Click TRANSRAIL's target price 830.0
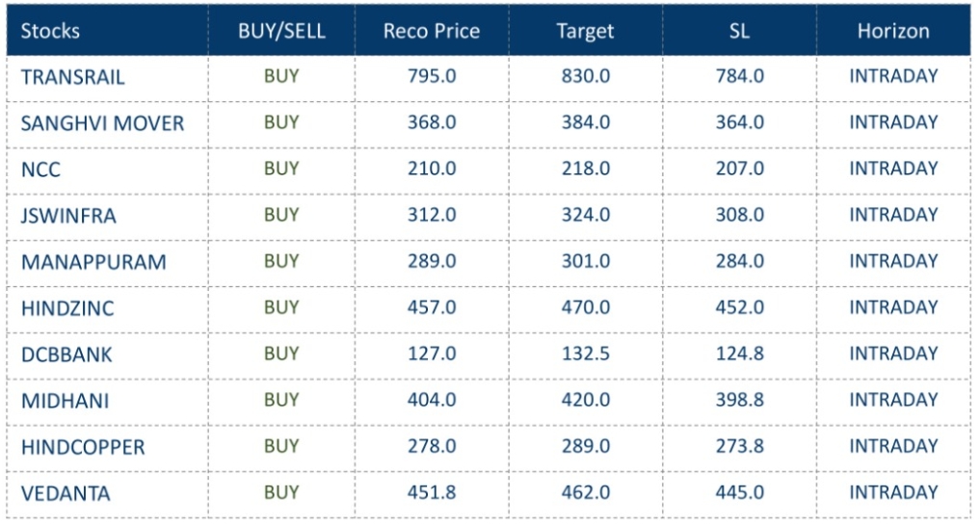Image resolution: width=980 pixels, height=525 pixels. click(x=586, y=76)
